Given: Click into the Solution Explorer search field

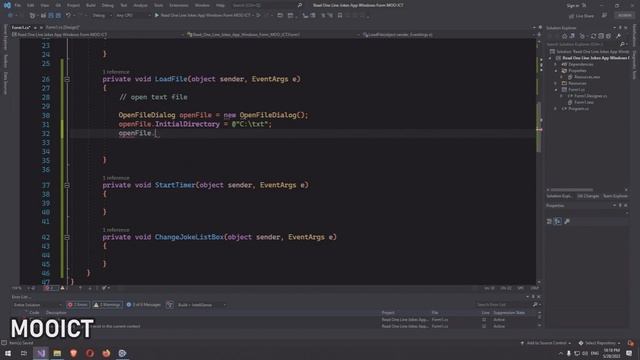Looking at the screenshot, I should click(582, 44).
